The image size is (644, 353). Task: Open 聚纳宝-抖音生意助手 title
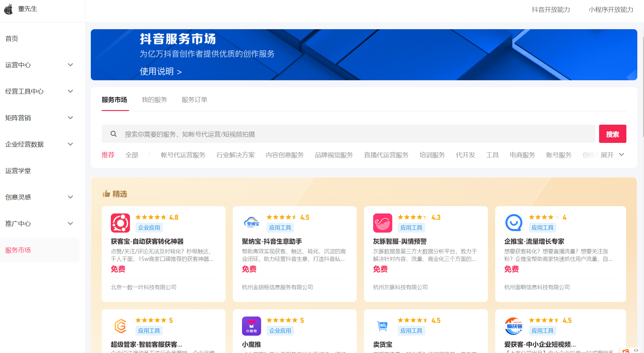click(272, 241)
